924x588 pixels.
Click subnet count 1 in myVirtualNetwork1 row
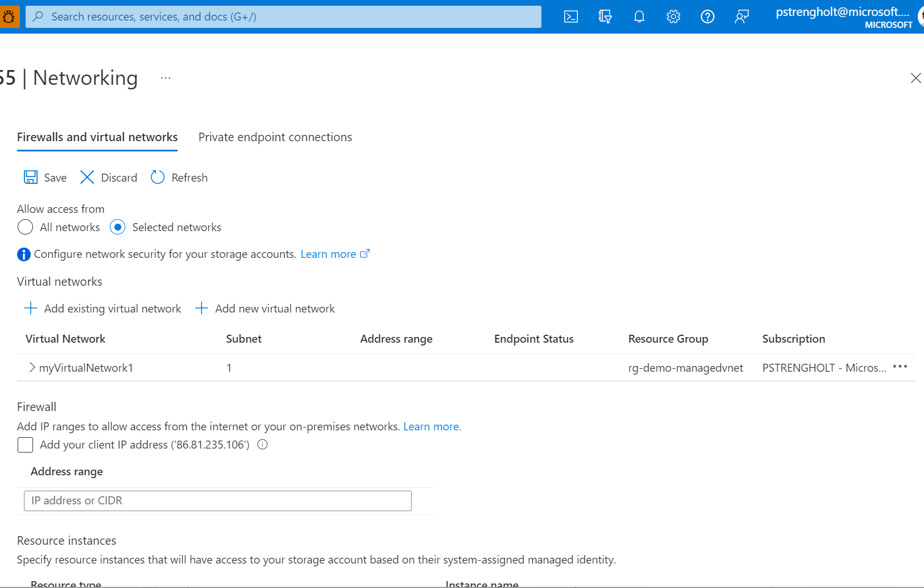[229, 368]
